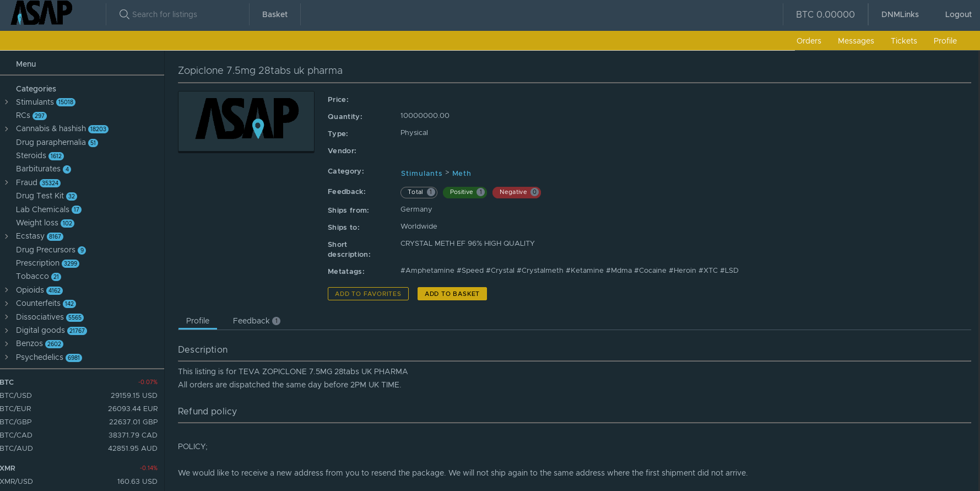Open the RCs category
Screen dimensions: 980x491
[x=23, y=115]
